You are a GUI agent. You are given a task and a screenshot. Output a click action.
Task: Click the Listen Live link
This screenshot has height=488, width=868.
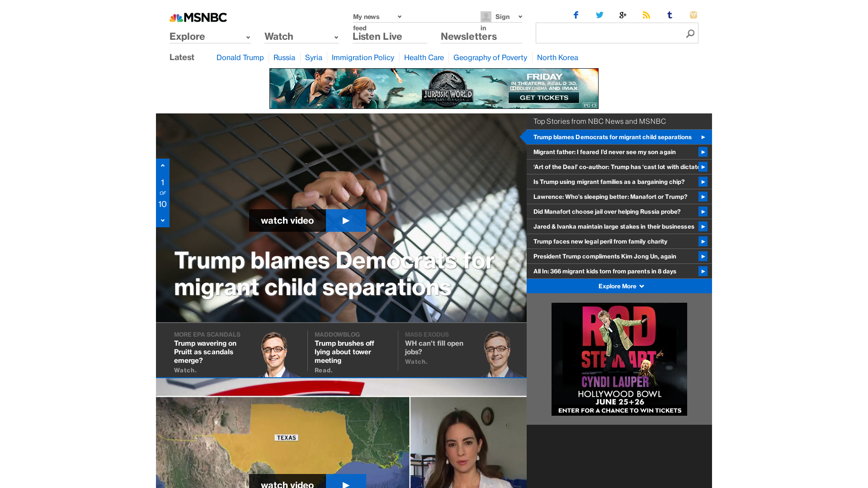[x=377, y=37]
